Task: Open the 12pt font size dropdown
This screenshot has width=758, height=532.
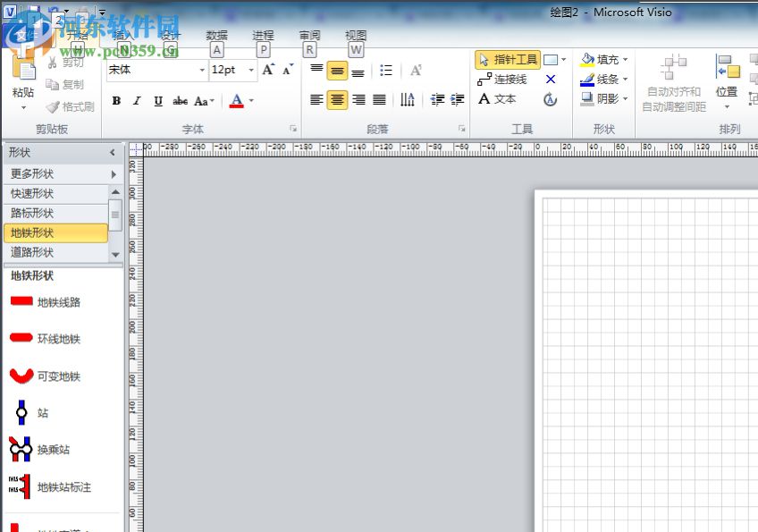Action: pyautogui.click(x=251, y=70)
